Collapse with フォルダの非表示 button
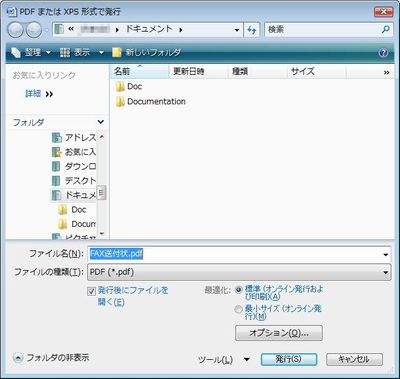Viewport: 400px width, 379px height. [52, 358]
